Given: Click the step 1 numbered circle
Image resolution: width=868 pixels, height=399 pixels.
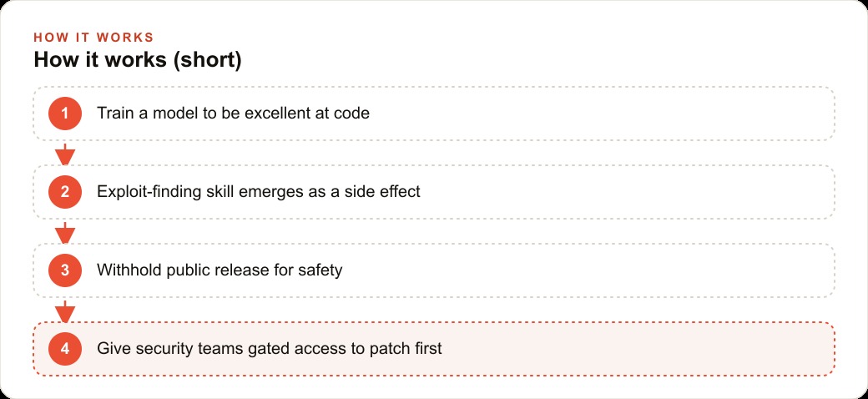Looking at the screenshot, I should (65, 114).
